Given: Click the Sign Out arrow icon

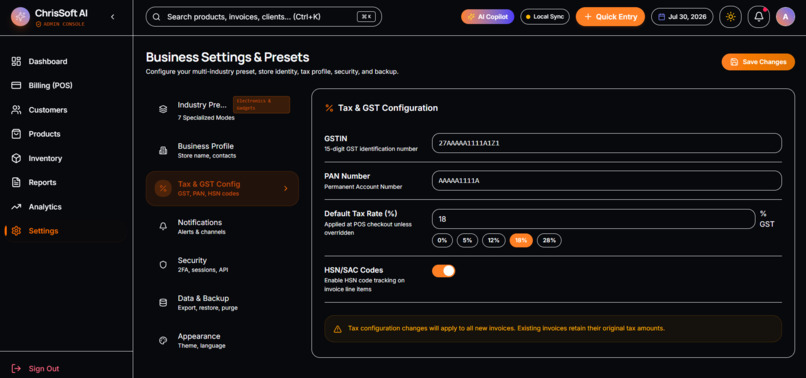Looking at the screenshot, I should point(16,368).
